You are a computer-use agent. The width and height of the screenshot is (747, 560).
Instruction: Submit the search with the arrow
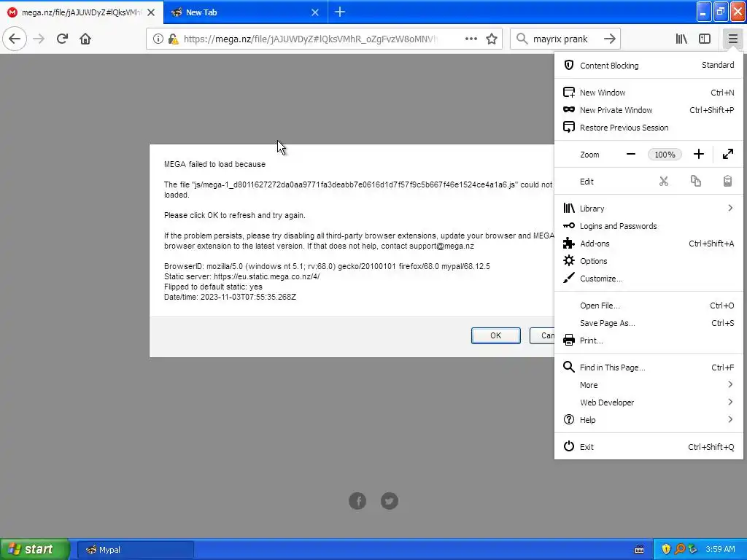tap(609, 39)
